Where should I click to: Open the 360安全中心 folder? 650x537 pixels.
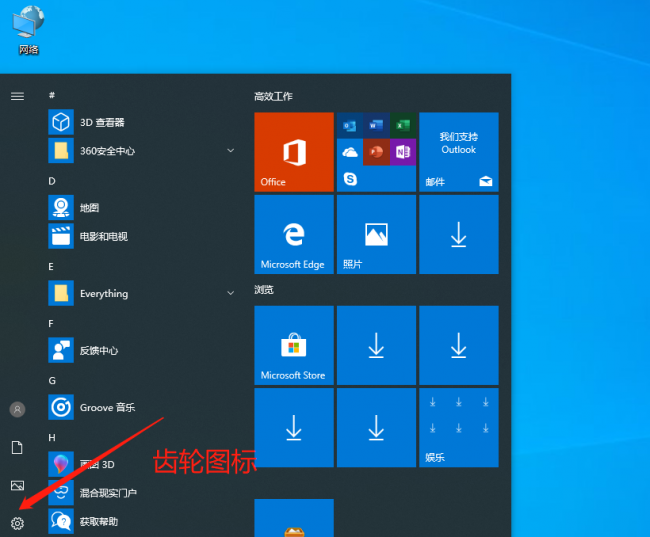(141, 151)
